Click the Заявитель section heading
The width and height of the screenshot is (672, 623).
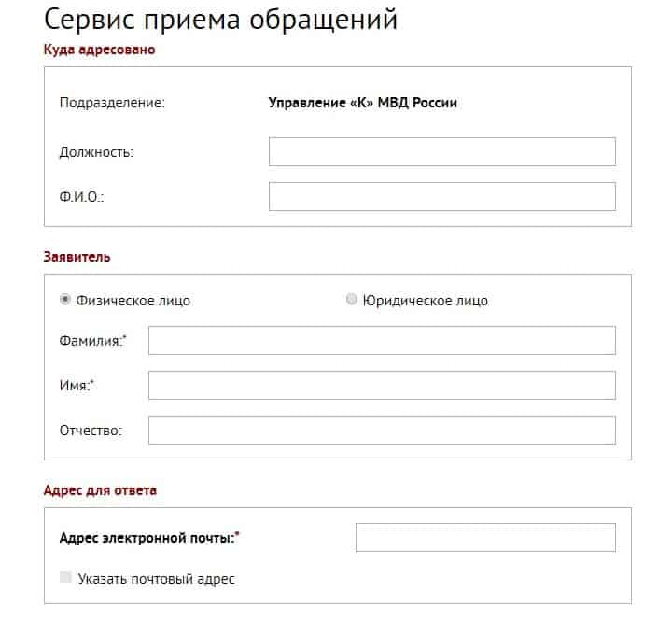tap(77, 256)
